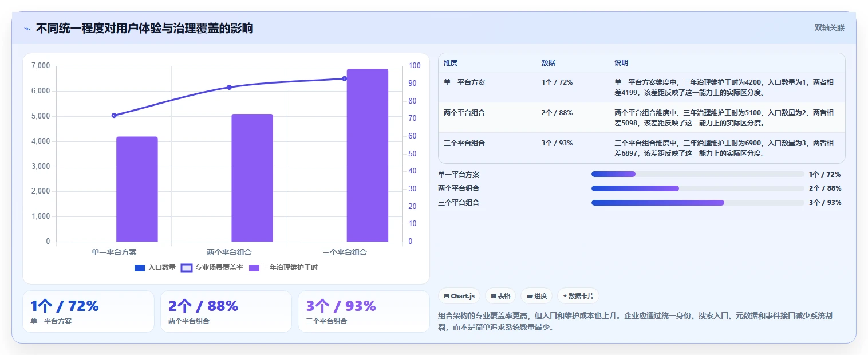Click the 进度 tag
868x355 pixels.
(x=537, y=296)
